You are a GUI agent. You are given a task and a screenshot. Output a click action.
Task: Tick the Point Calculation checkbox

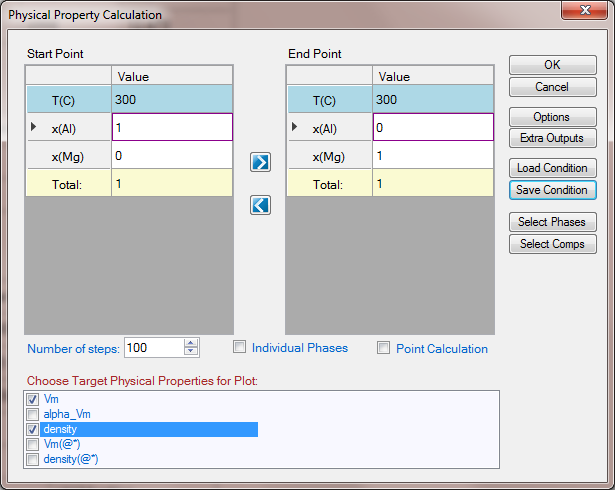coord(383,348)
